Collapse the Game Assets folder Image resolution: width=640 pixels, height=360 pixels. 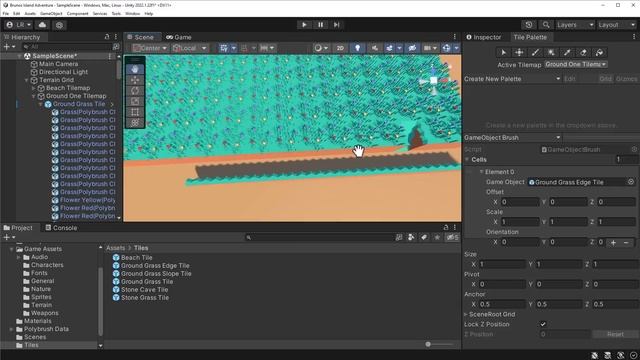coord(11,249)
